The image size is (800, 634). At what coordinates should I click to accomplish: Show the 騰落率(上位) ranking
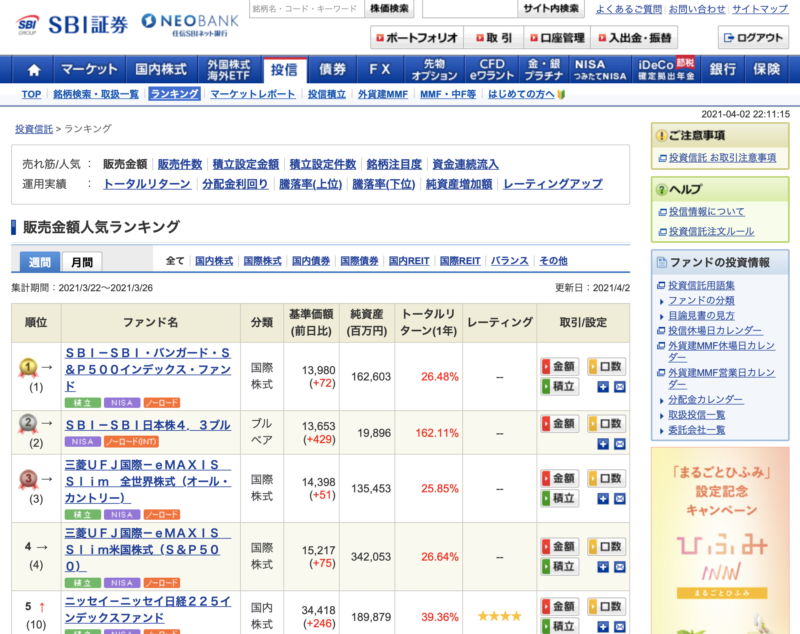click(310, 184)
